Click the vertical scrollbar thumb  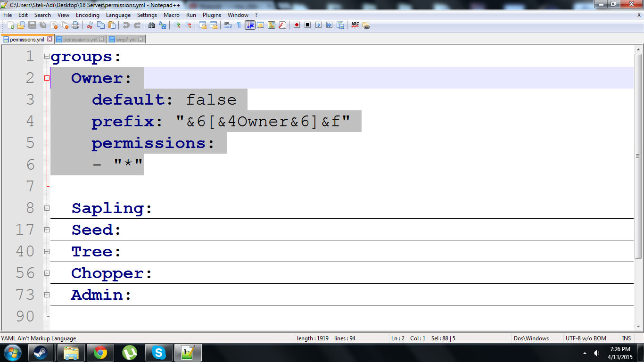click(x=638, y=156)
